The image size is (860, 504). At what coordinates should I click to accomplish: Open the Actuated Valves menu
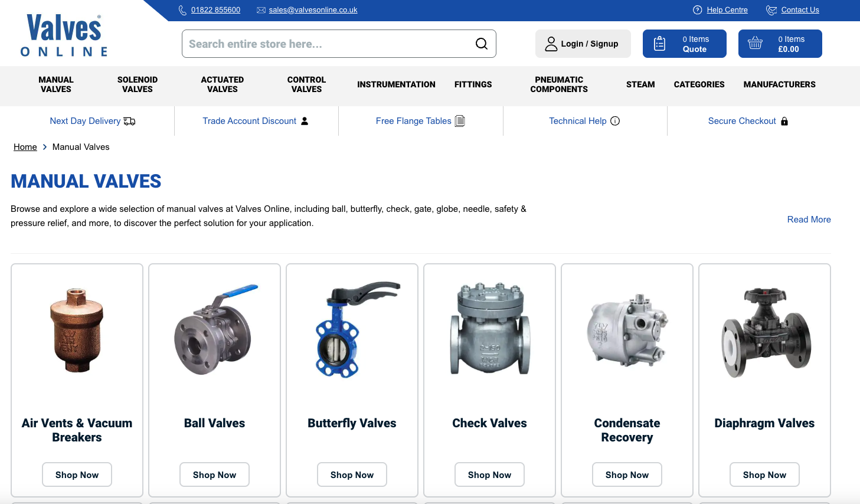223,84
